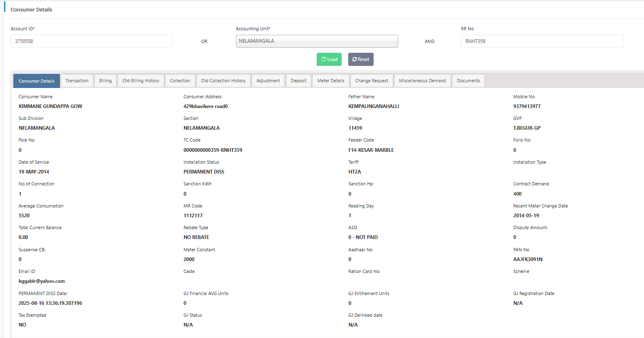Click feeder code F14-KESAR-MARBLE
Screen dimensions: 644x338
pos(371,150)
